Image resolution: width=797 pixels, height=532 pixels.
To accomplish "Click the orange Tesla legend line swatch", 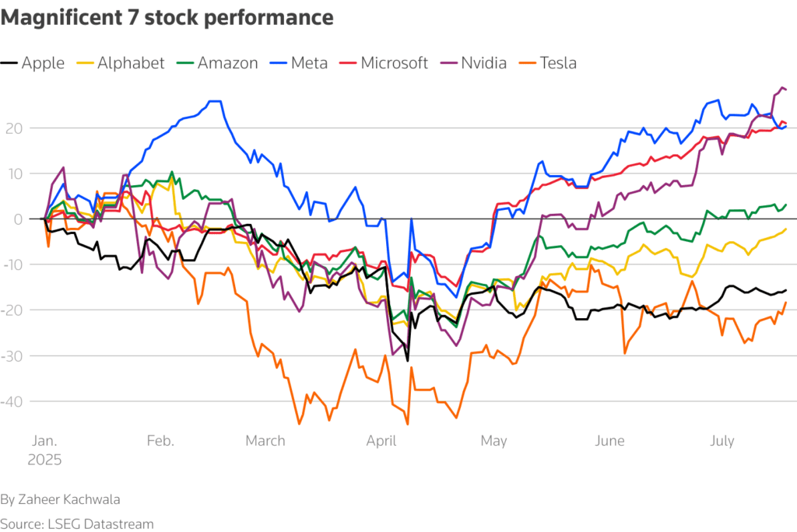I will 528,63.
